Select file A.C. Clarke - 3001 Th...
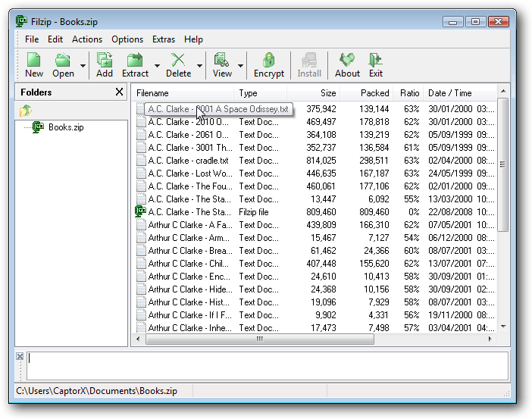The width and height of the screenshot is (532, 419). pos(190,148)
